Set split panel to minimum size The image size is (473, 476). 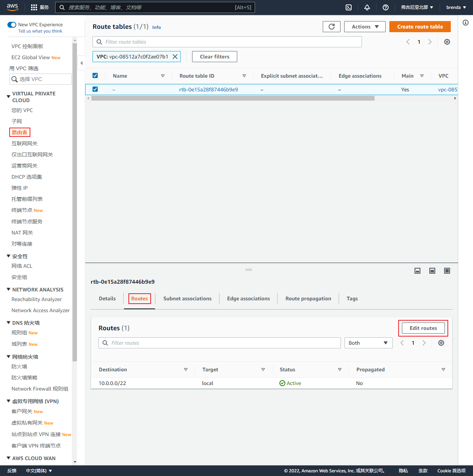point(417,271)
